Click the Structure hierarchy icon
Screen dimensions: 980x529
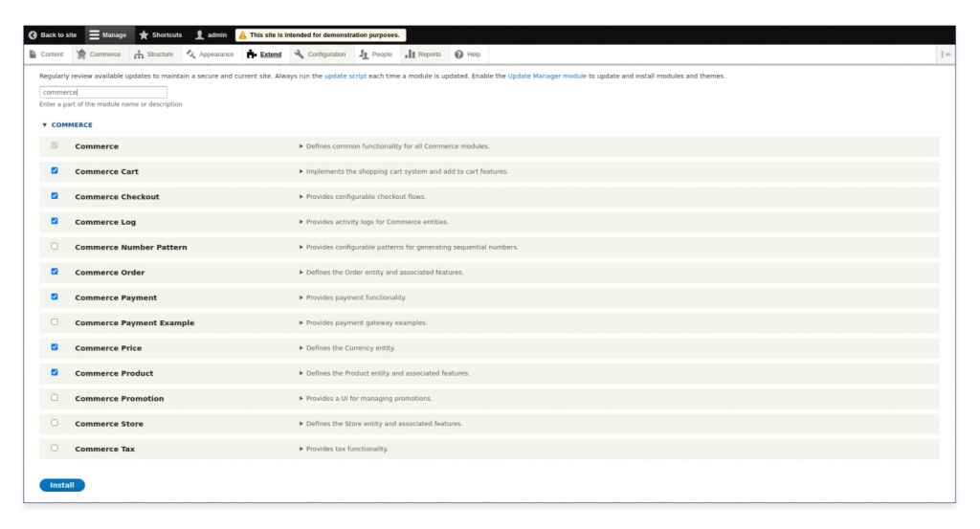click(139, 55)
